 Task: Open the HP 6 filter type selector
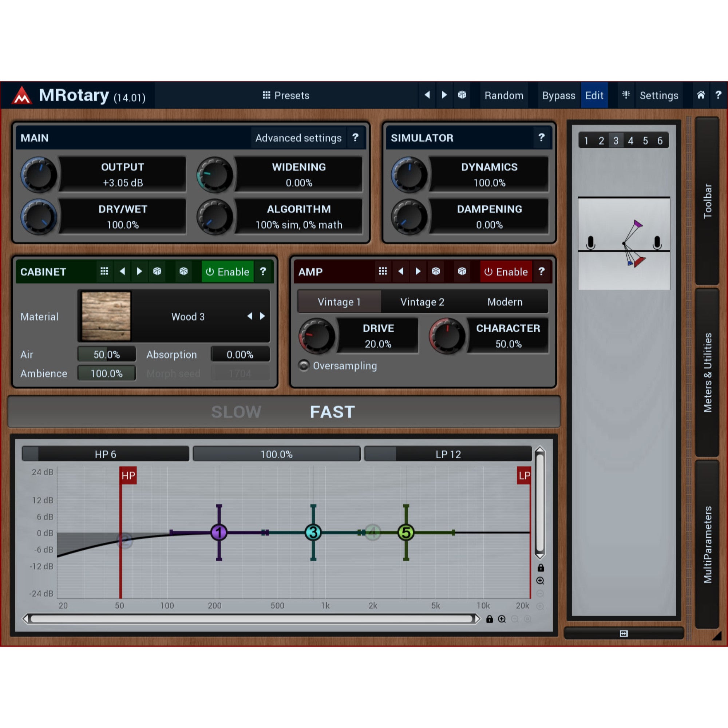106,454
